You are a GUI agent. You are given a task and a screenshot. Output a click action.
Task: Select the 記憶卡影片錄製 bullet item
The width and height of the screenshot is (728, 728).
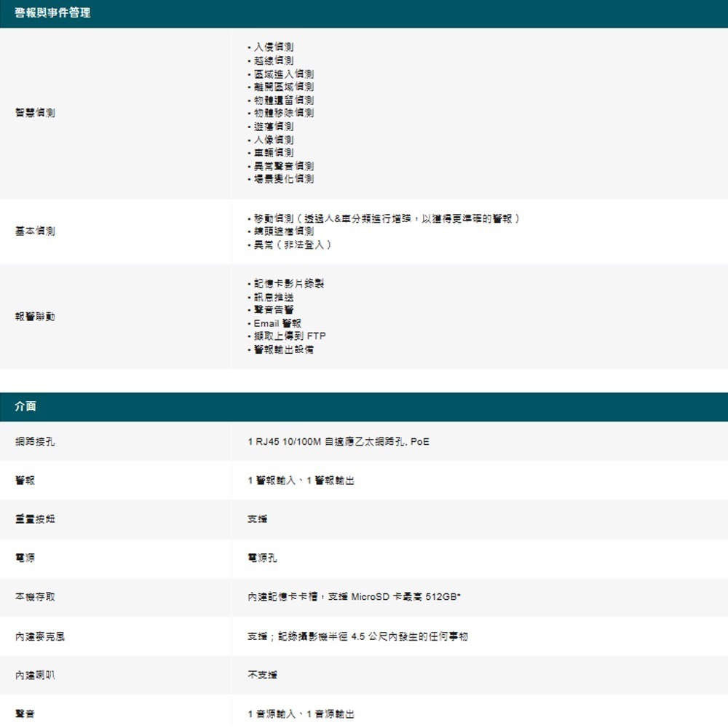[289, 283]
